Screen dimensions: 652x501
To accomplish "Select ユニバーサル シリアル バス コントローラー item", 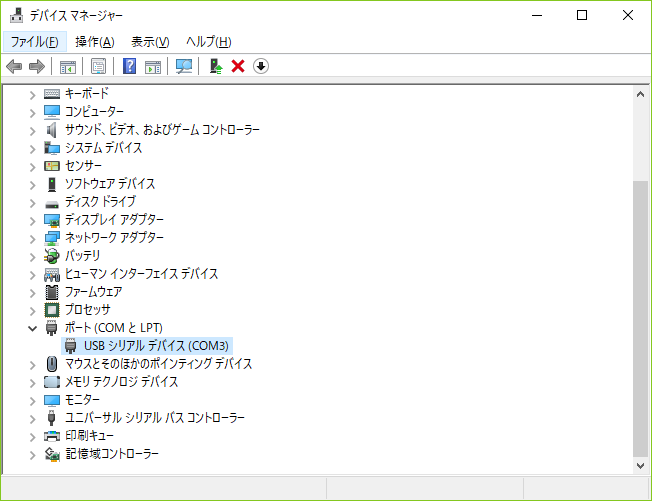I will (x=154, y=418).
